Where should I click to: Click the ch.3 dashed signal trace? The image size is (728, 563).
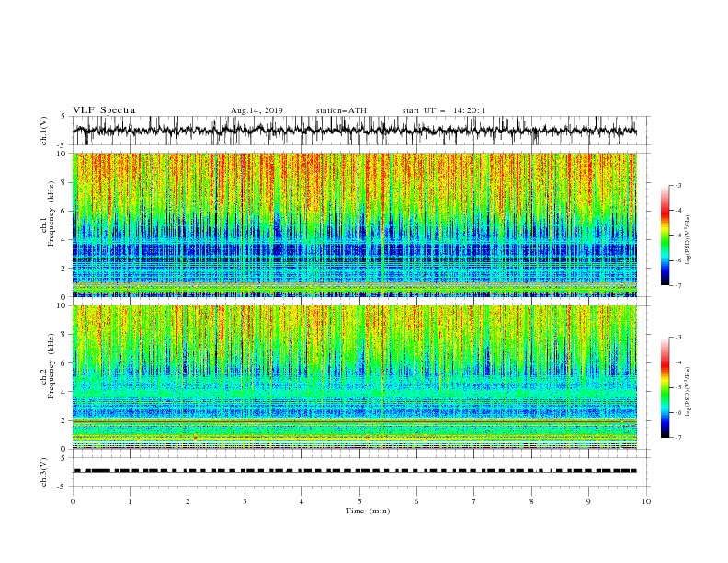pos(355,471)
